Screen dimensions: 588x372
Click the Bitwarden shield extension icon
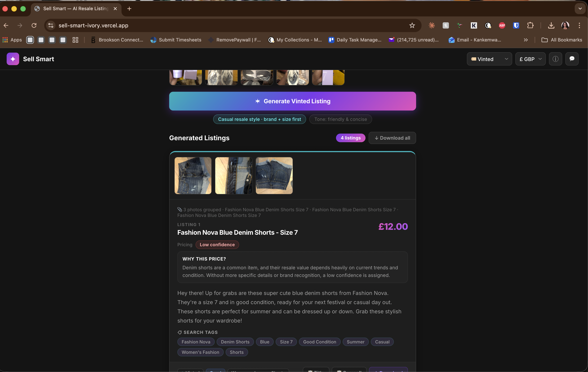click(516, 25)
